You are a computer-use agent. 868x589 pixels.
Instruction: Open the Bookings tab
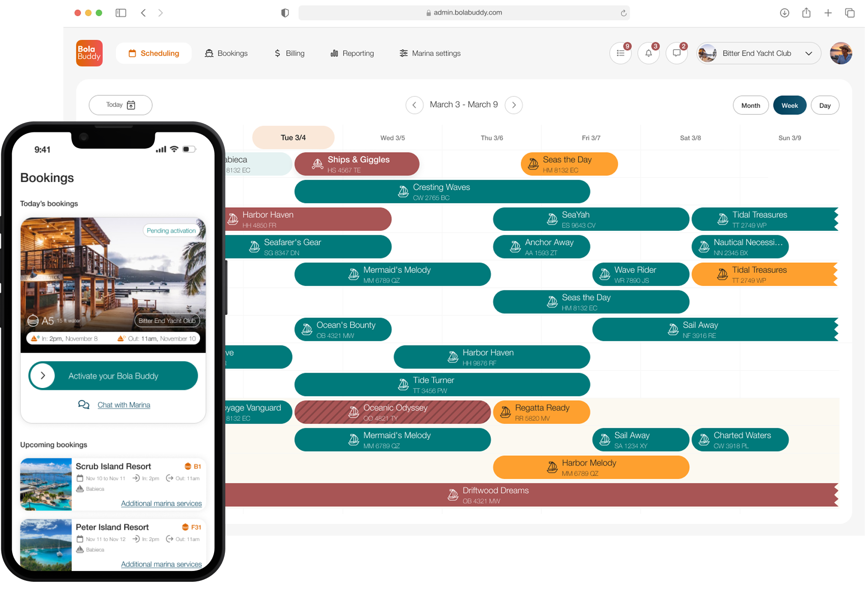coord(226,53)
